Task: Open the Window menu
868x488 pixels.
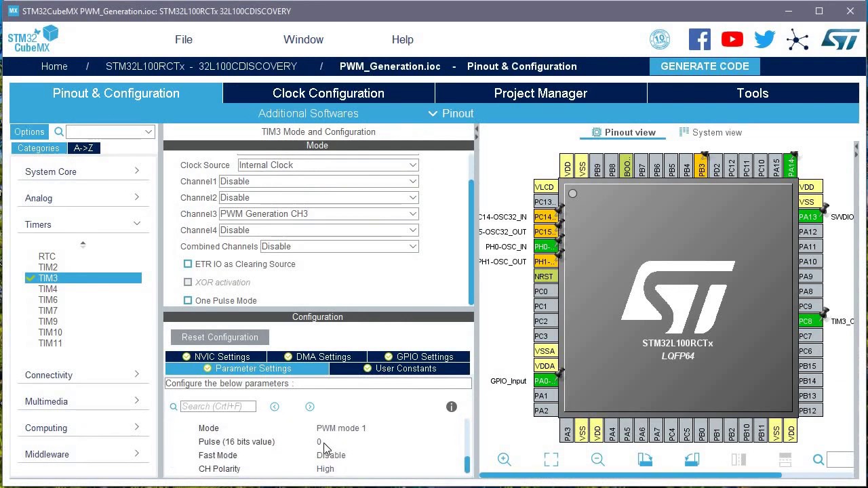Action: (x=303, y=39)
